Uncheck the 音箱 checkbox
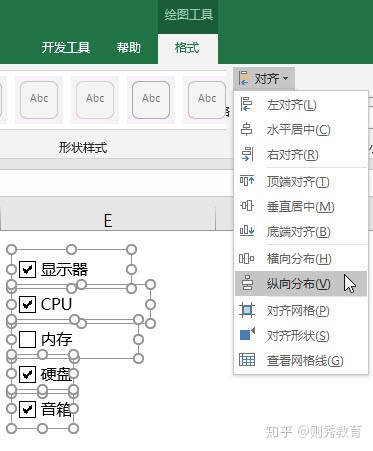The width and height of the screenshot is (373, 451). click(x=27, y=409)
